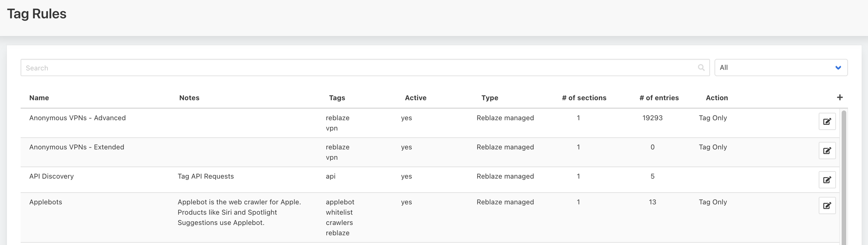Select the Applebots rule name
This screenshot has height=245, width=868.
pos(46,202)
